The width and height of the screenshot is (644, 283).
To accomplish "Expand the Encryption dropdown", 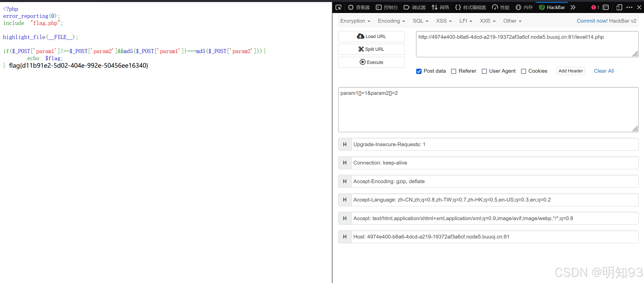I will coord(355,21).
